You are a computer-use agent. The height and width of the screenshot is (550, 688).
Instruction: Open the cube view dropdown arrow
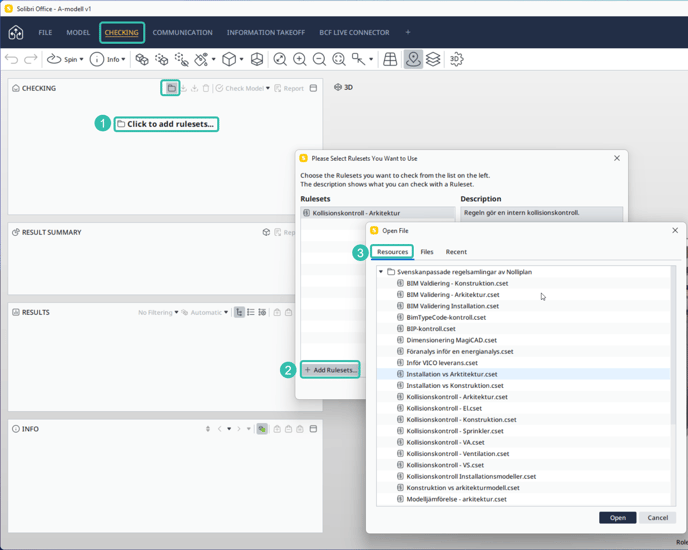click(x=241, y=59)
